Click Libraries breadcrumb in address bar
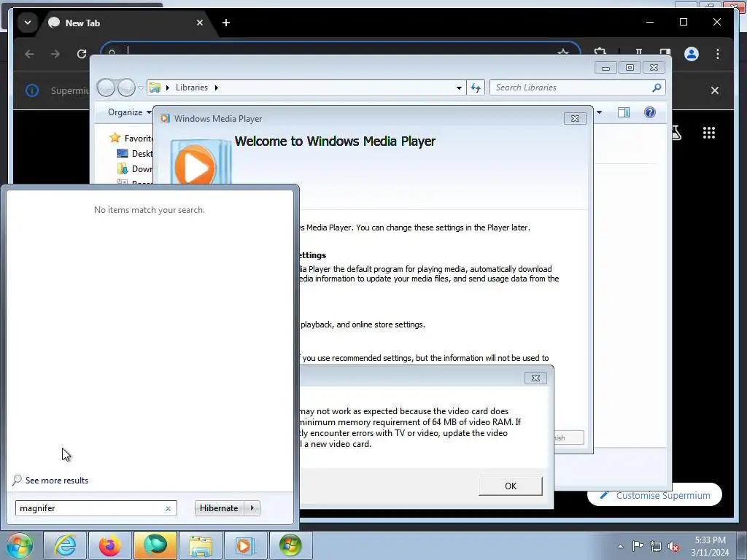This screenshot has width=747, height=560. [192, 87]
